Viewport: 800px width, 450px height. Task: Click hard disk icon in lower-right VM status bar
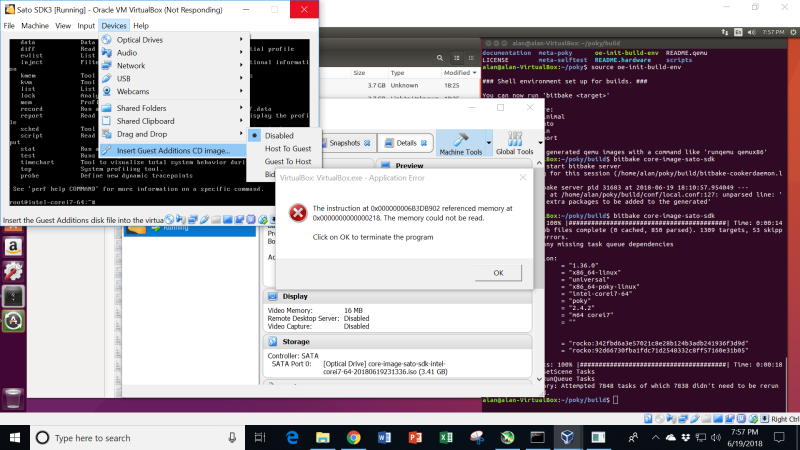[x=648, y=419]
